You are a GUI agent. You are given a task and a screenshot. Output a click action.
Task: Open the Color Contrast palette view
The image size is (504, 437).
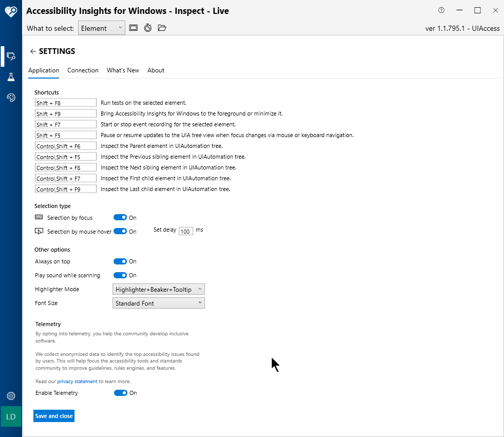pyautogui.click(x=11, y=98)
